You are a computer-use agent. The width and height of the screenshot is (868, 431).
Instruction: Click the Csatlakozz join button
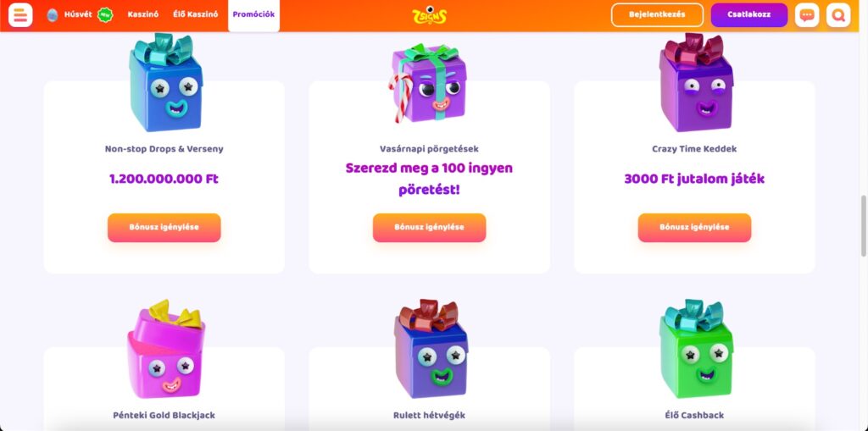click(x=749, y=15)
